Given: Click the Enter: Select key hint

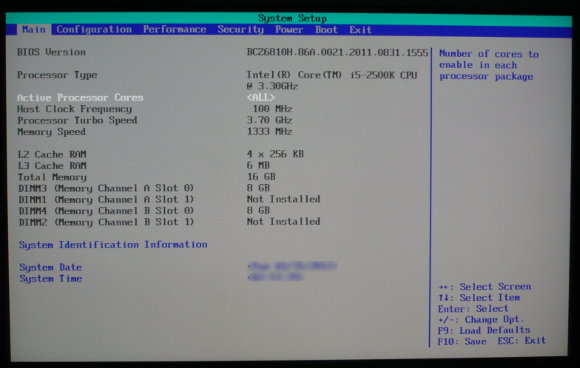Looking at the screenshot, I should tap(473, 308).
